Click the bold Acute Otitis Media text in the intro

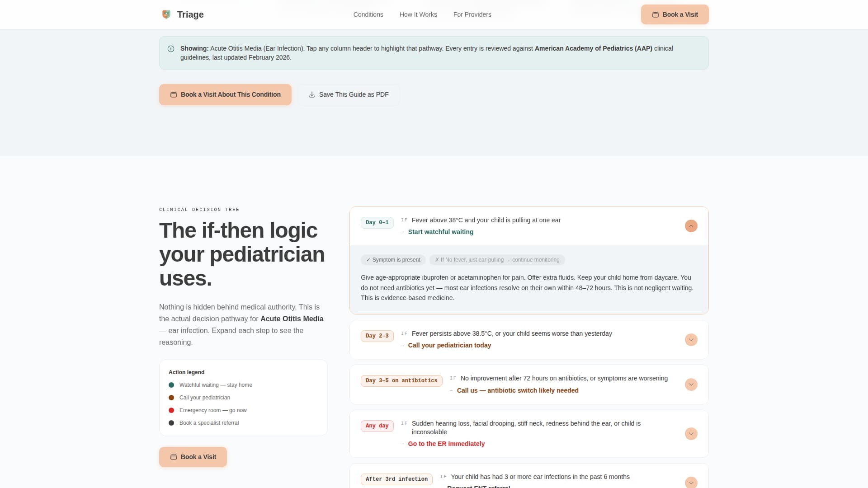click(292, 319)
